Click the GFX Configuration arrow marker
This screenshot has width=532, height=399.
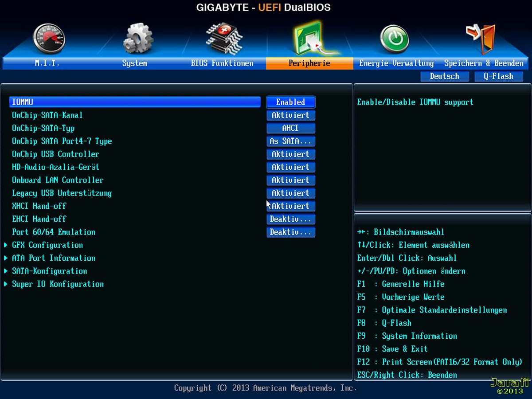(x=6, y=245)
